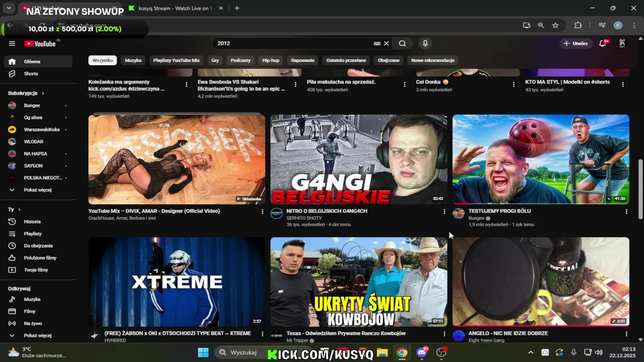Screen dimensions: 644x362
Task: Select the Ostatnio przesłane chip
Action: click(x=346, y=60)
